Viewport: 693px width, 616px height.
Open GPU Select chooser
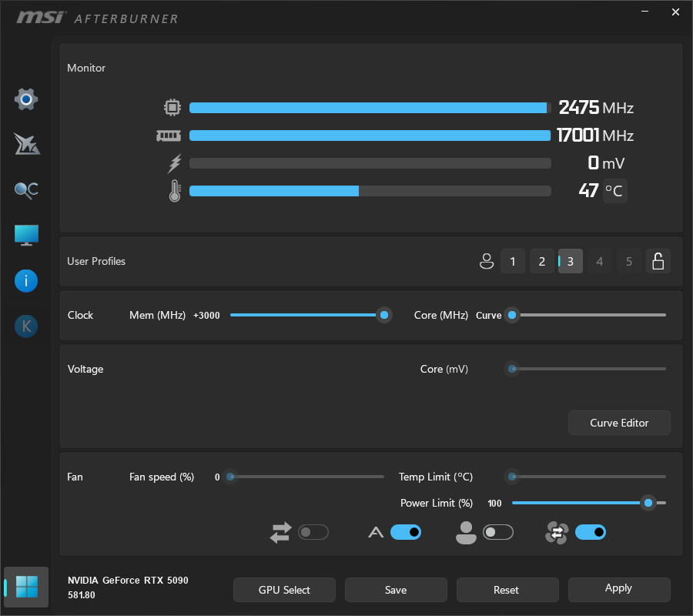(x=284, y=590)
